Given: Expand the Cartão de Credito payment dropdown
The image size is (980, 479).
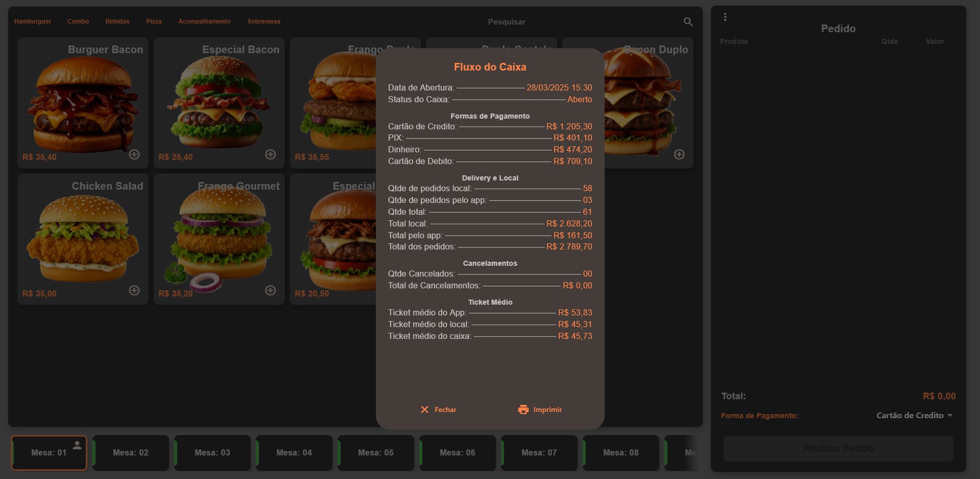Looking at the screenshot, I should pyautogui.click(x=915, y=416).
